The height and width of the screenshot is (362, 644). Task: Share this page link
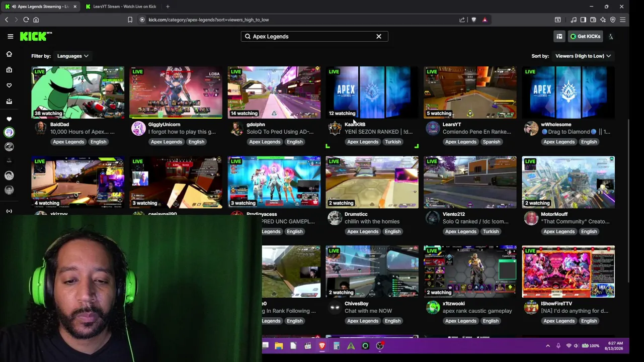tap(462, 20)
